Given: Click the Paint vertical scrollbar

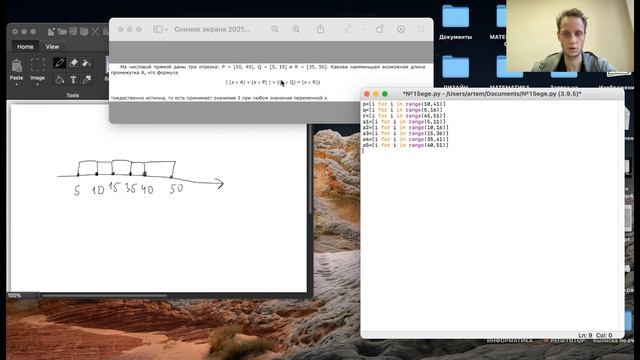Looking at the screenshot, I should coord(310,168).
